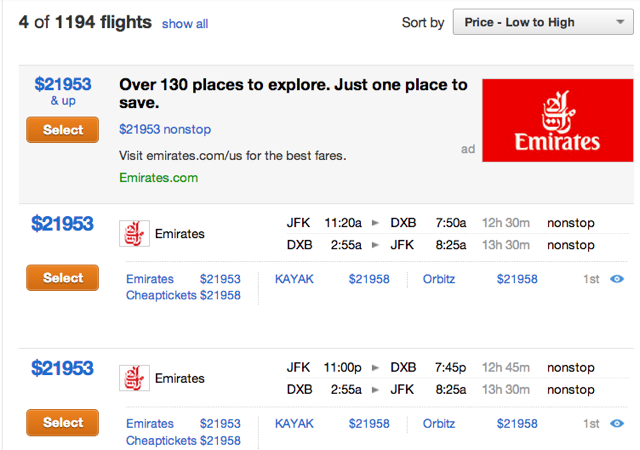Screen dimensions: 640x450
Task: Open the green Emirates.com link
Action: coord(158,178)
